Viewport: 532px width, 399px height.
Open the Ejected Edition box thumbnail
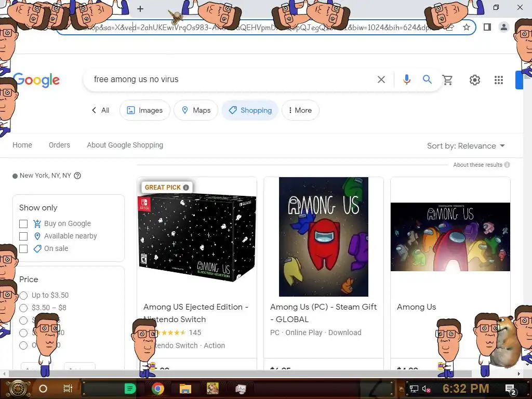(x=197, y=237)
